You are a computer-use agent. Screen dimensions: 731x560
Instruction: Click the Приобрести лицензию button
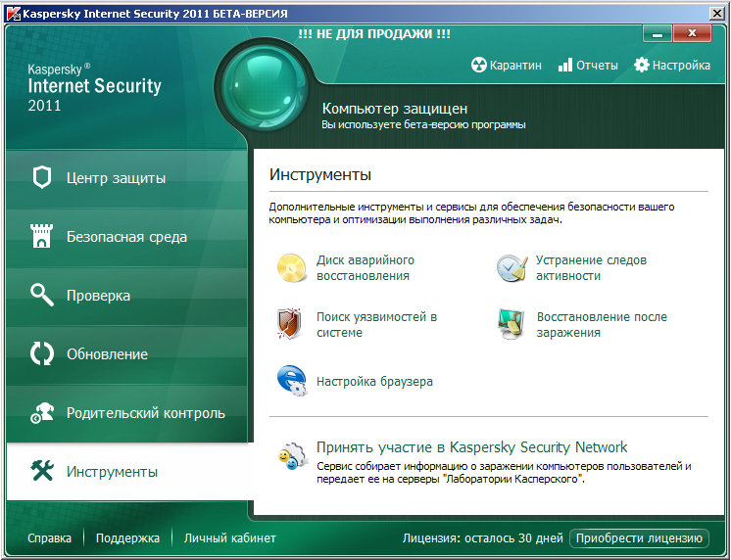[639, 538]
